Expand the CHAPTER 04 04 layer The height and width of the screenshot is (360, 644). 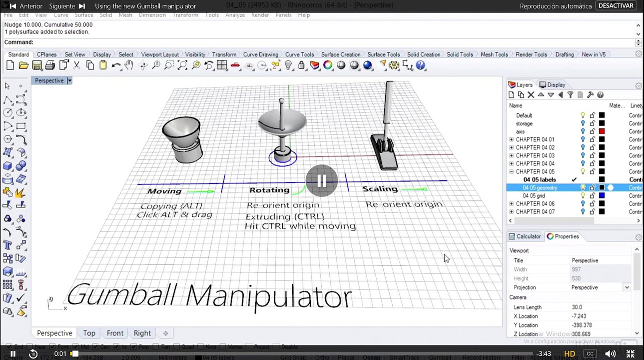[511, 163]
